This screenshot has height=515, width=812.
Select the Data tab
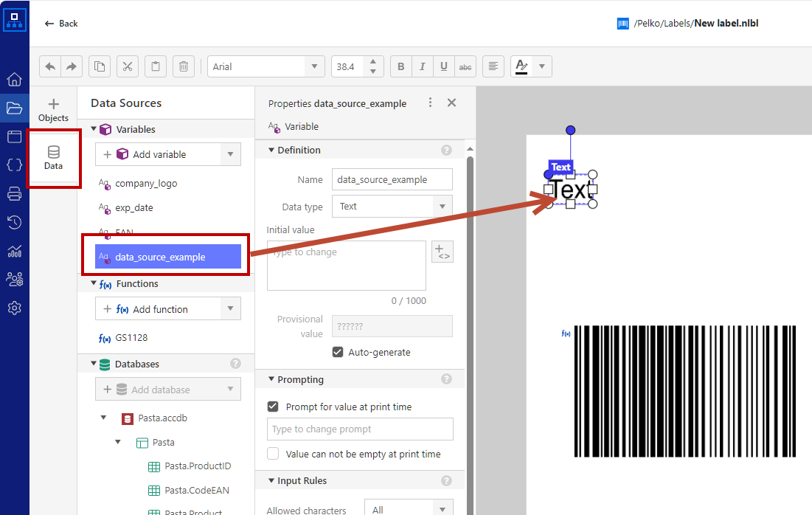click(53, 158)
